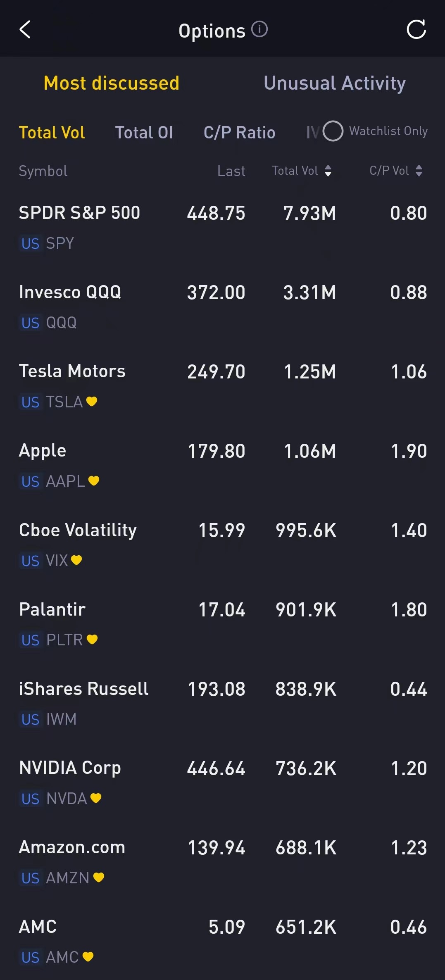
Task: Open the Invesco QQQ options row
Action: [222, 307]
